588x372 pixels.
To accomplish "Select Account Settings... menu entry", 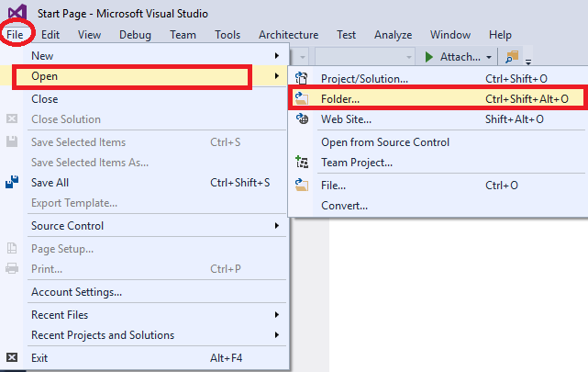I will 76,292.
